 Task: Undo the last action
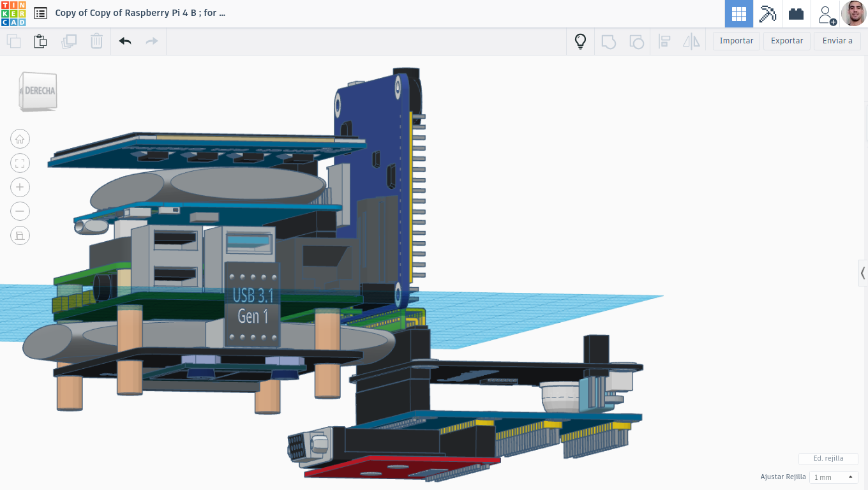[125, 41]
